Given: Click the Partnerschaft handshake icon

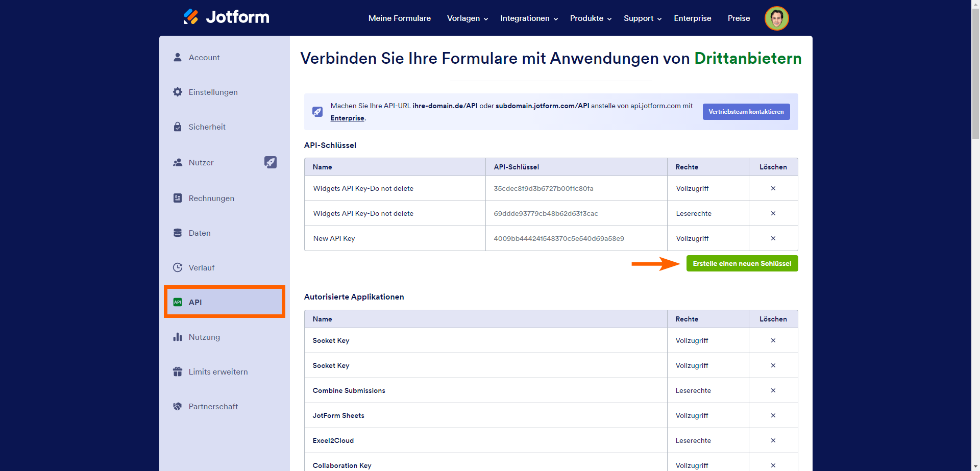Looking at the screenshot, I should [x=177, y=406].
